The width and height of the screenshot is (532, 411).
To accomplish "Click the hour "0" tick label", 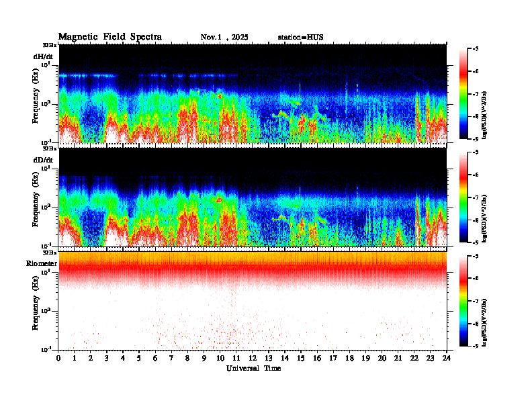I will [x=58, y=358].
